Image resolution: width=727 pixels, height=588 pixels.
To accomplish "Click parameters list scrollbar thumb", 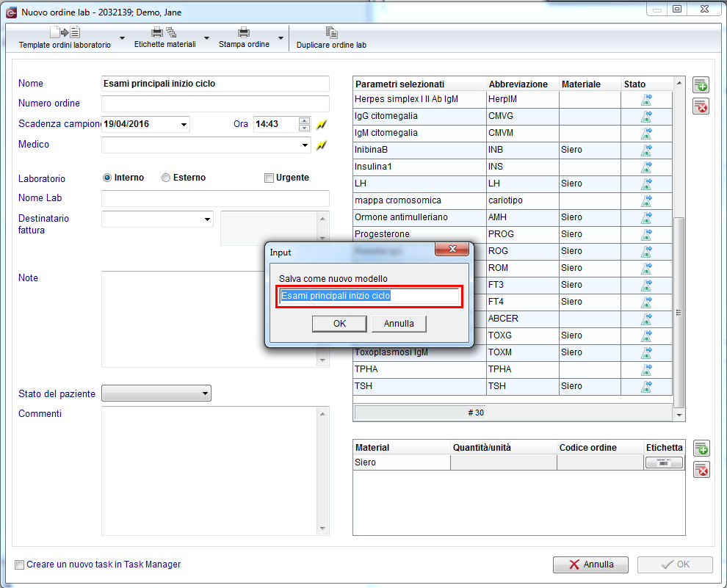I will (679, 313).
